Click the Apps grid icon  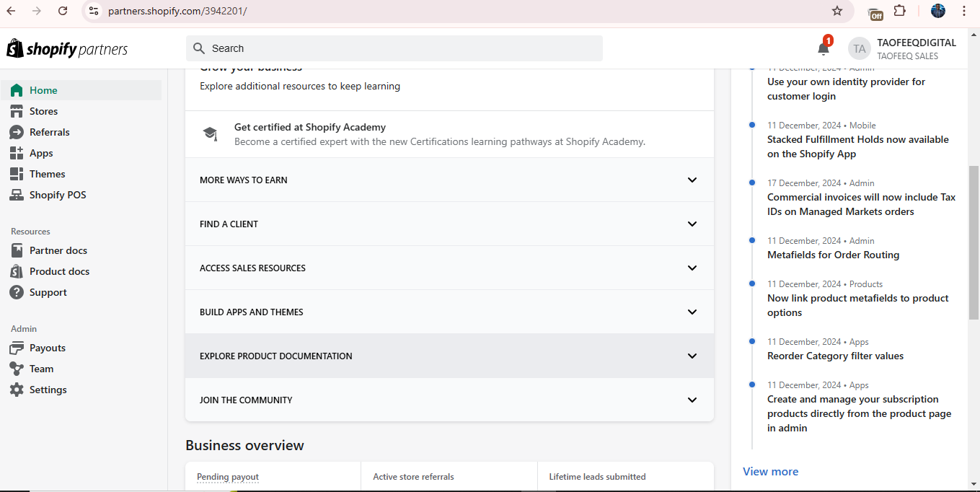pos(17,153)
